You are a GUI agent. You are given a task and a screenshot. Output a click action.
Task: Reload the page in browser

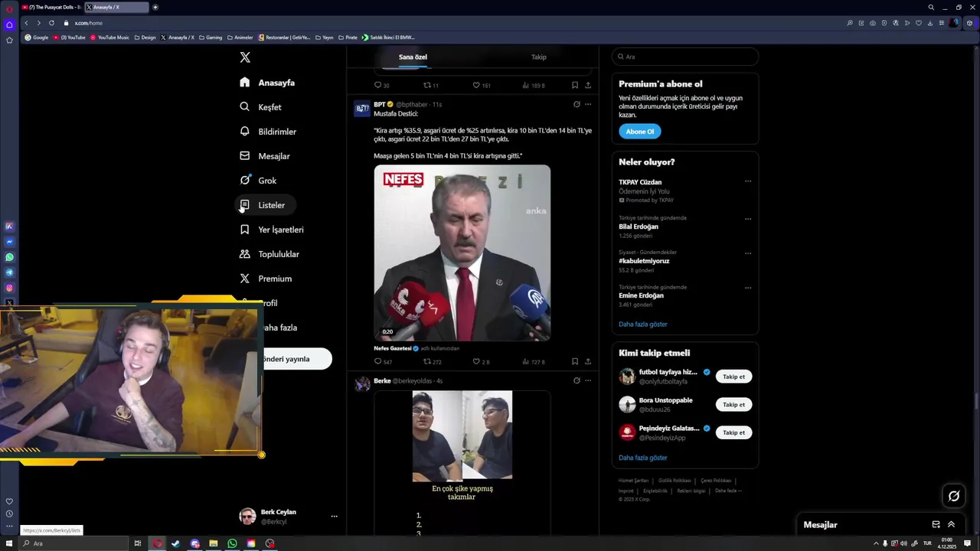click(51, 23)
